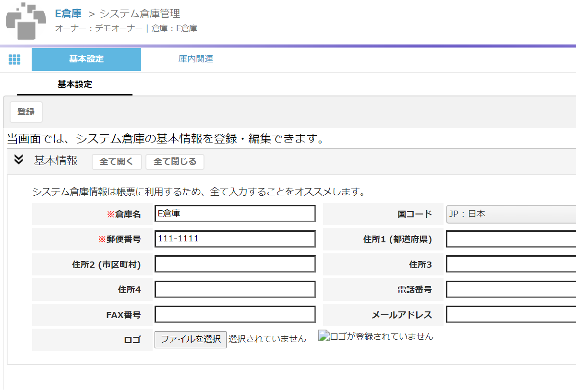Open the E倉庫 breadcrumb link
Viewport: 576px width, 392px height.
click(x=68, y=13)
